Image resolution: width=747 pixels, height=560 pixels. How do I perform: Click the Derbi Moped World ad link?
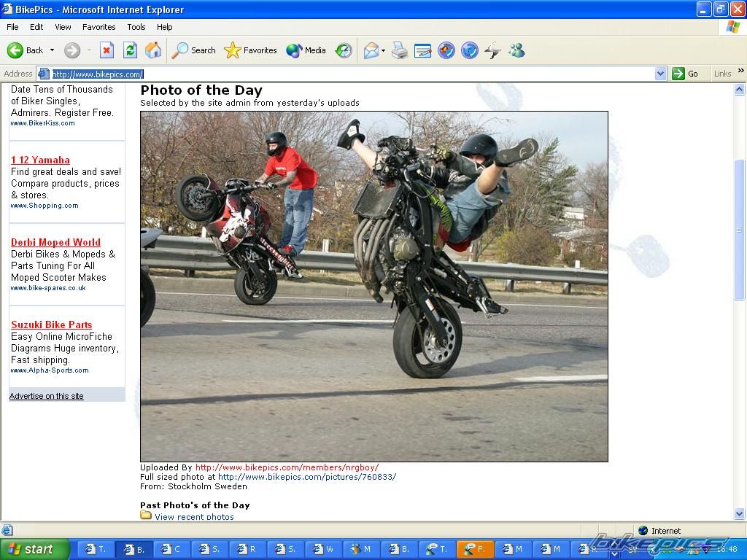tap(55, 242)
